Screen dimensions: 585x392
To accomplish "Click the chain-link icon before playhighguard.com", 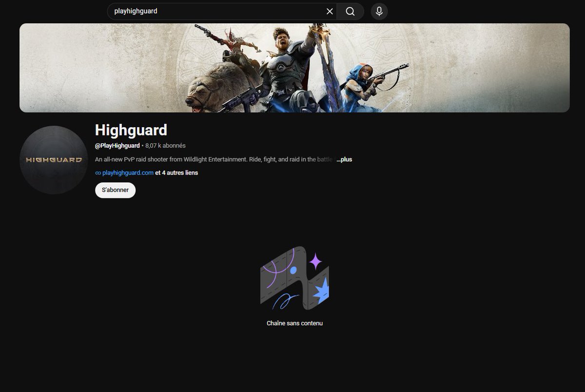I will (x=98, y=173).
